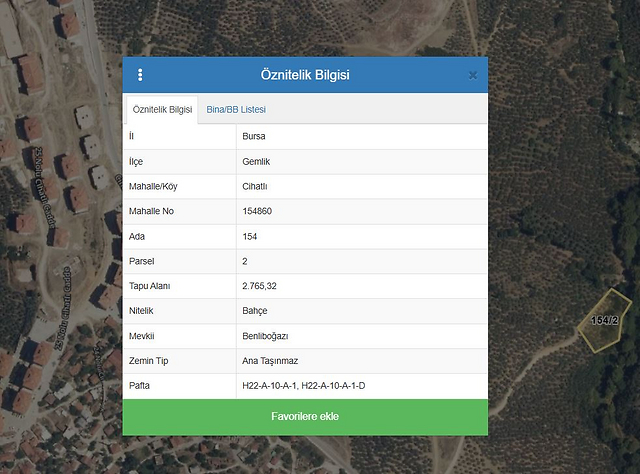Select the Öznitelik Bilgisi tab
The image size is (640, 474).
tap(162, 109)
